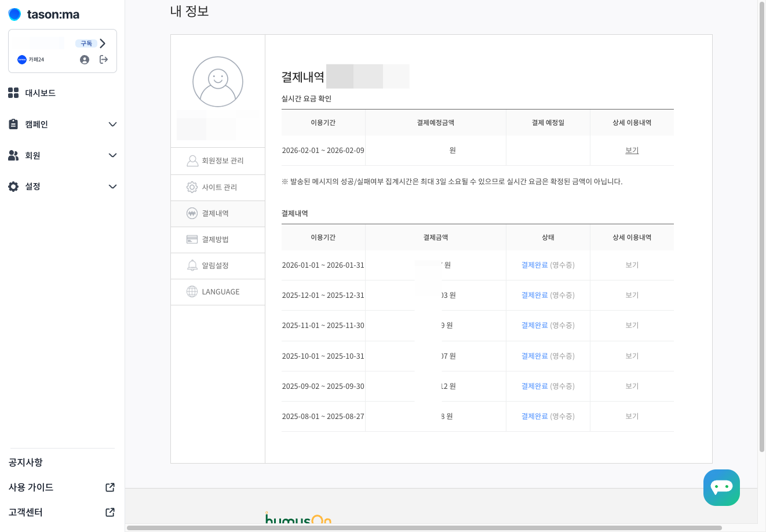Click 보기 for 2025-11-01 ~ 2025-11-30 row
The width and height of the screenshot is (766, 532).
click(632, 325)
